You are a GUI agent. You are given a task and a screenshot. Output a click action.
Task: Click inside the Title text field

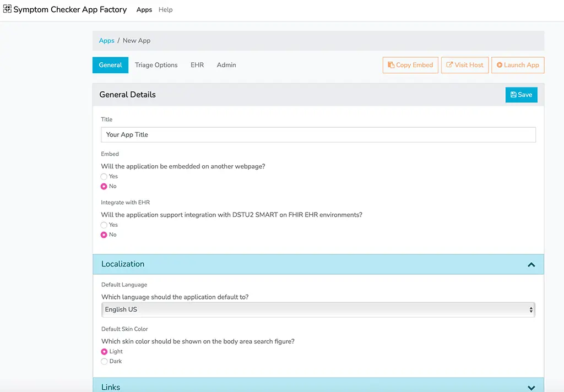318,134
